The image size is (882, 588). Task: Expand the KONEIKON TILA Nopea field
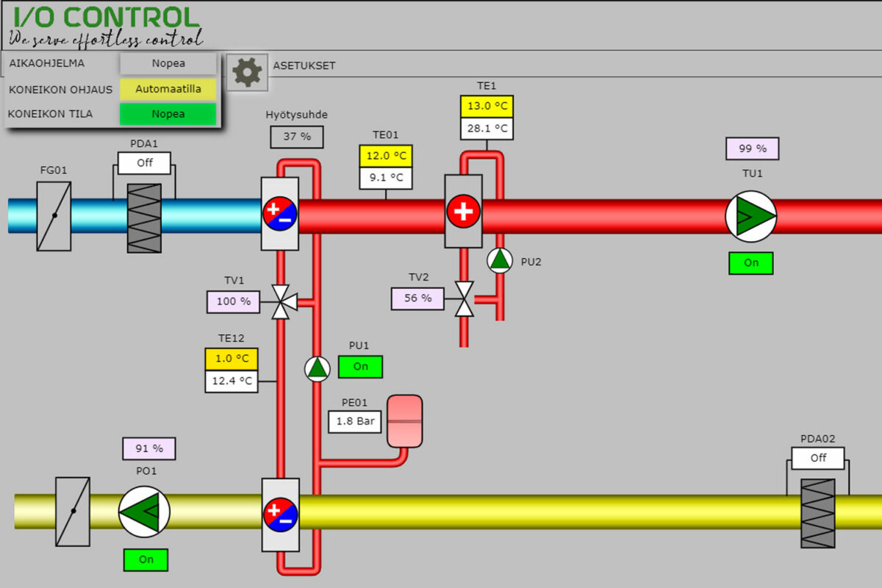coord(168,114)
